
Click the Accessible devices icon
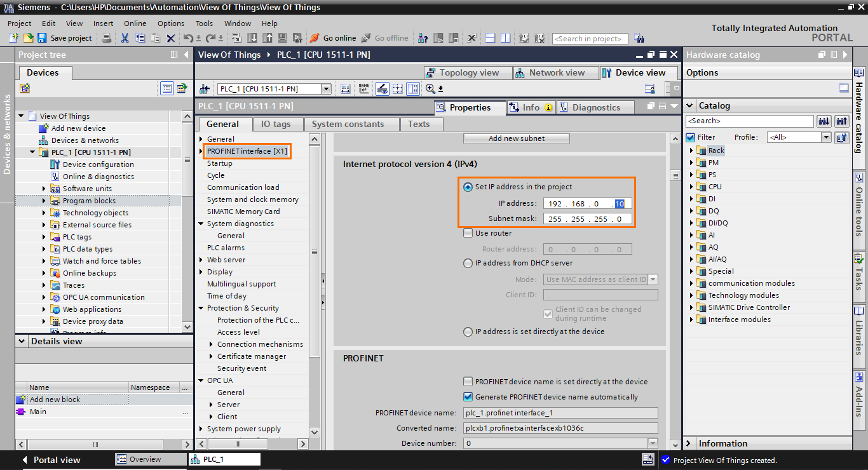click(x=423, y=38)
